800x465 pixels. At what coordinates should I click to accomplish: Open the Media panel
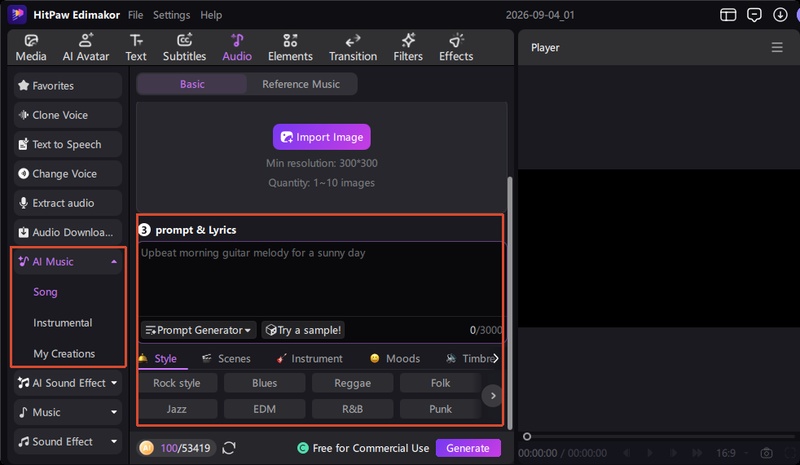[x=31, y=47]
